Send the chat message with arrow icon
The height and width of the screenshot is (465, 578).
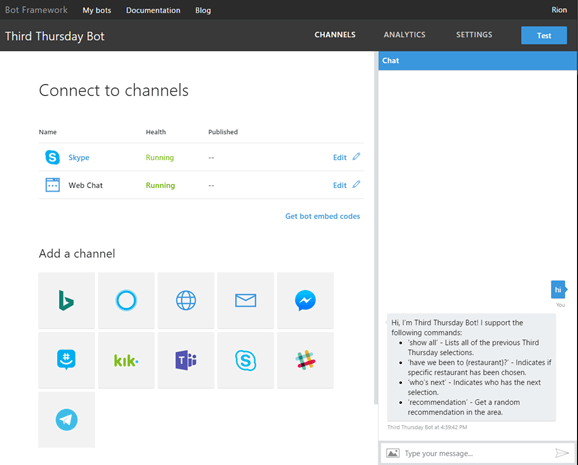coord(562,453)
